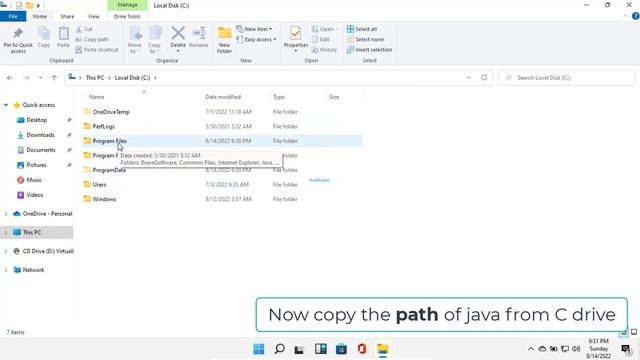Select the OneDriveTemp folder
Image resolution: width=640 pixels, height=360 pixels.
[221, 112]
